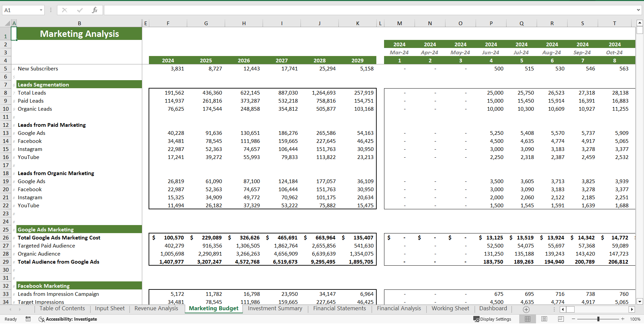Open the Table of Contents sheet tab
The width and height of the screenshot is (644, 324).
(62, 309)
